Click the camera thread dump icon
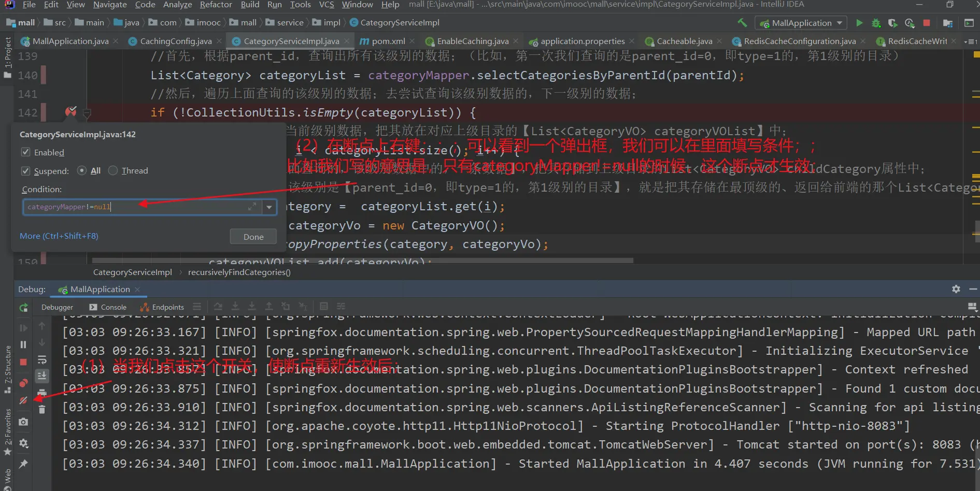The image size is (980, 491). coord(23,422)
